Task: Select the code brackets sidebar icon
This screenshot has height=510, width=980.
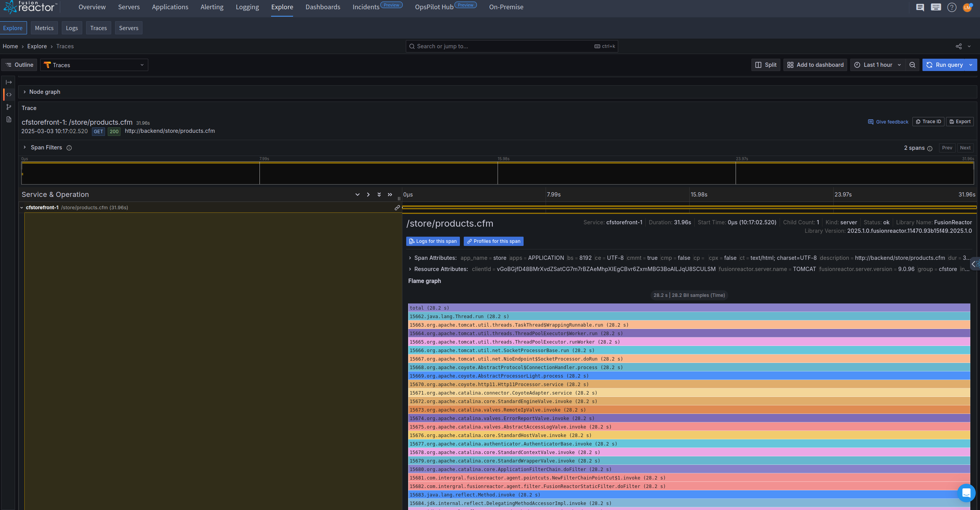Action: point(8,95)
